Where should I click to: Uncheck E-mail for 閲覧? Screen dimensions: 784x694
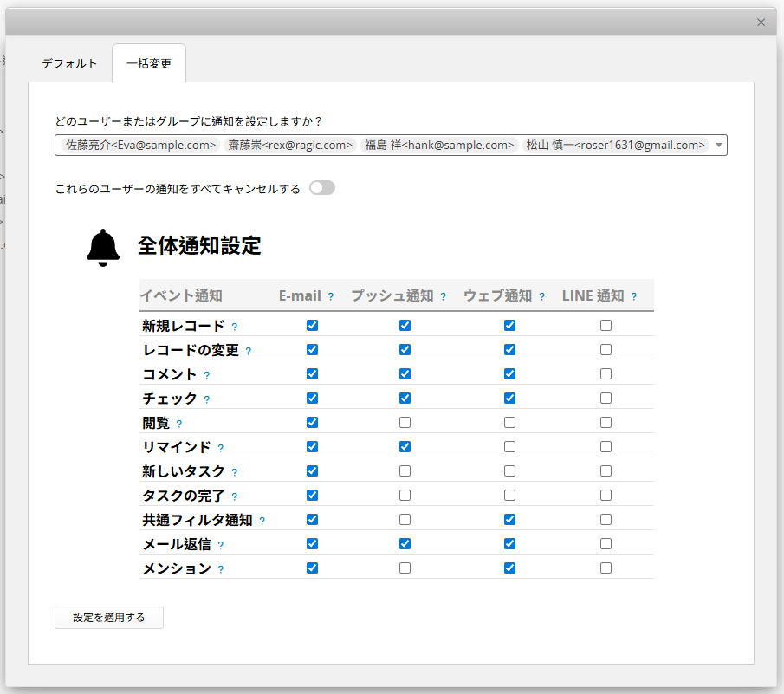pyautogui.click(x=313, y=423)
